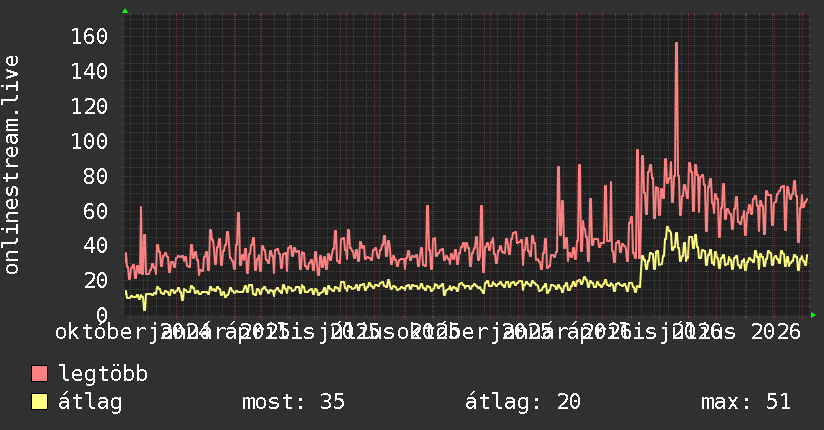This screenshot has height=430, width=824.
Task: Click the átlag: 20 statistic
Action: tap(523, 402)
